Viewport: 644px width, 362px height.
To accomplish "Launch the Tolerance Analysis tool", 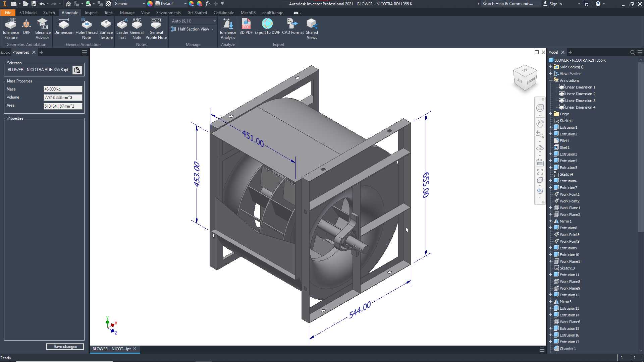I will (228, 29).
